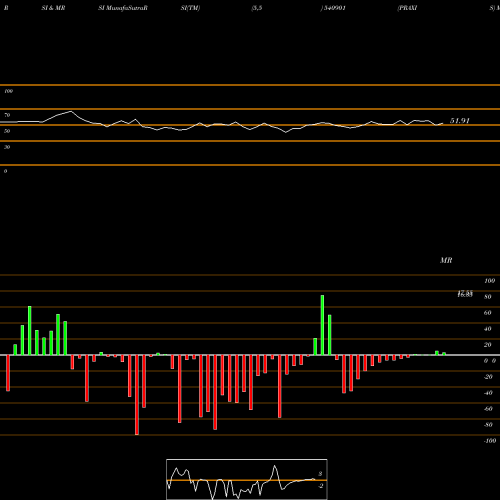Image resolution: width=500 pixels, height=500 pixels.
Task: Click the RSI axis label 30
Action: 7,147
